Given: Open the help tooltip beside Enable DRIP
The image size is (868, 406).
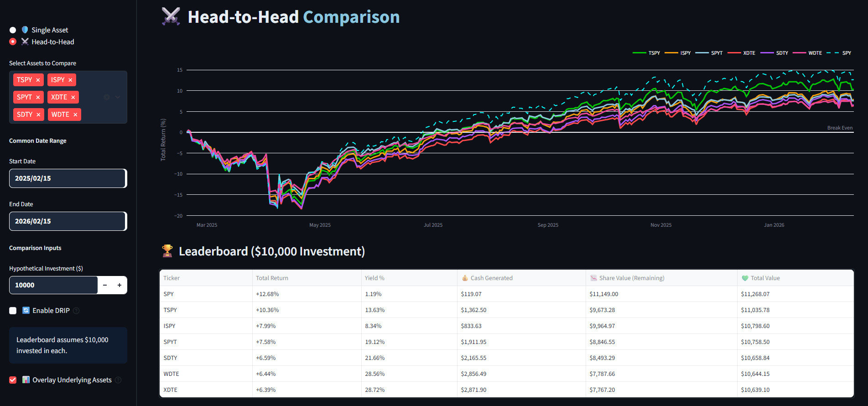Looking at the screenshot, I should (x=76, y=311).
